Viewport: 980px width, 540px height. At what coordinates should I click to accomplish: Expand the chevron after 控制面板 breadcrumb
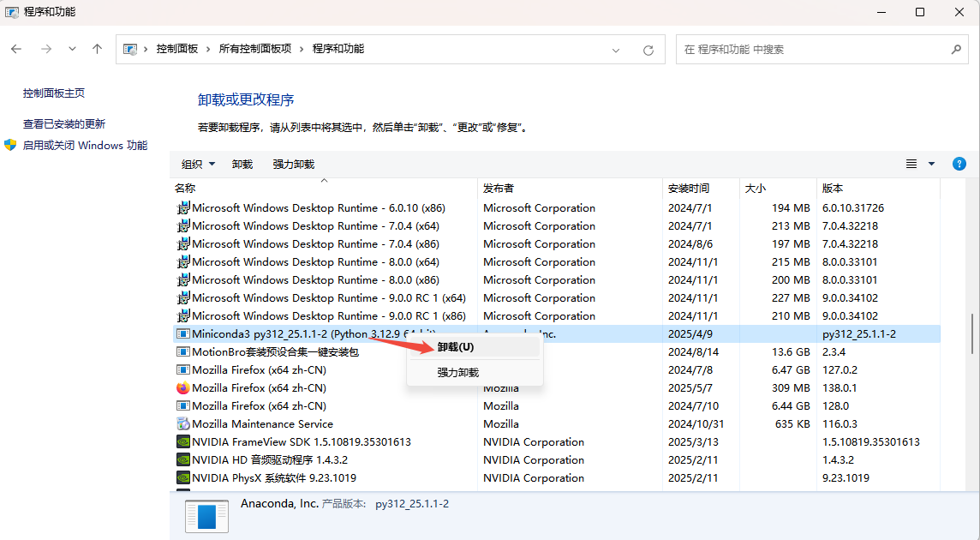point(208,49)
